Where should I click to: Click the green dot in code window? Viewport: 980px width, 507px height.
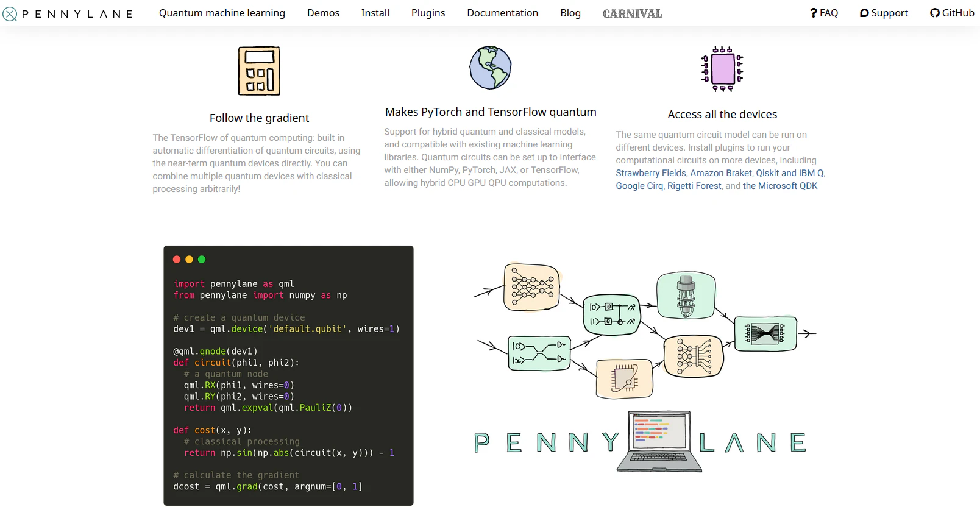point(202,260)
